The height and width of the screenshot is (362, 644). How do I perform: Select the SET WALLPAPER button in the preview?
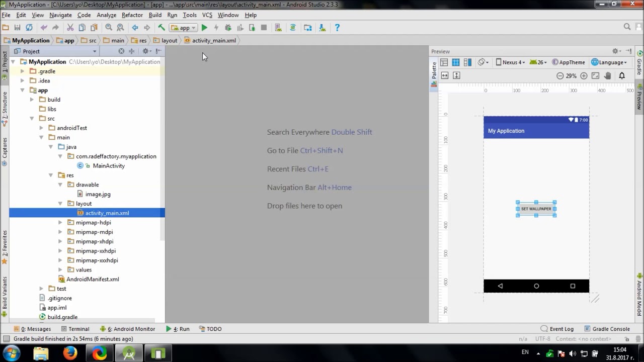[536, 209]
